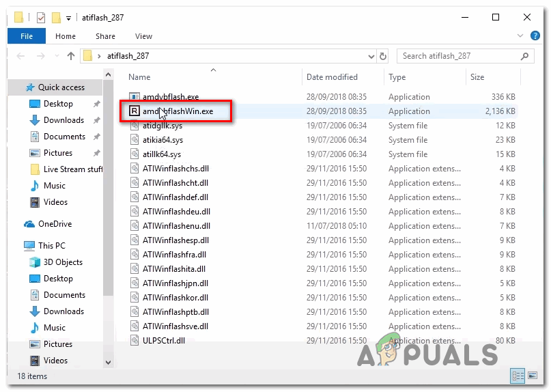Click the navigation pane scroll up arrow
Screen dimensions: 551x392
109,74
